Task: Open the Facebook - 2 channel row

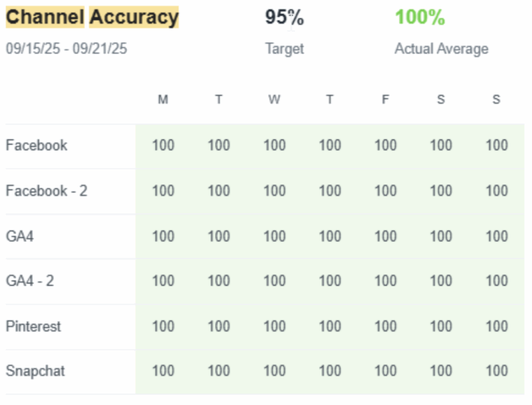Action: coord(47,190)
